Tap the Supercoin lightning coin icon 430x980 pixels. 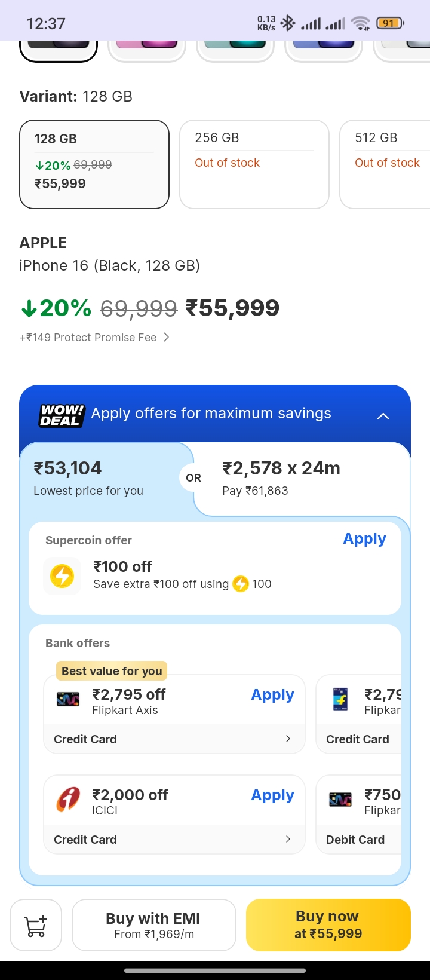pyautogui.click(x=62, y=577)
